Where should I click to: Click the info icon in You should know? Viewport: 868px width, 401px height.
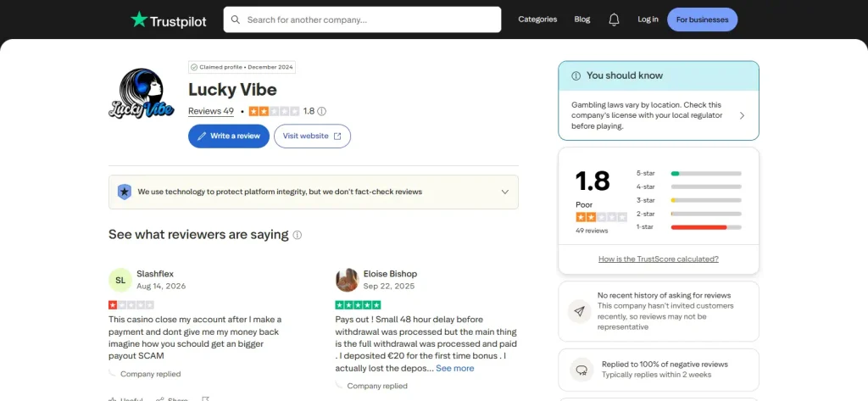pyautogui.click(x=576, y=76)
